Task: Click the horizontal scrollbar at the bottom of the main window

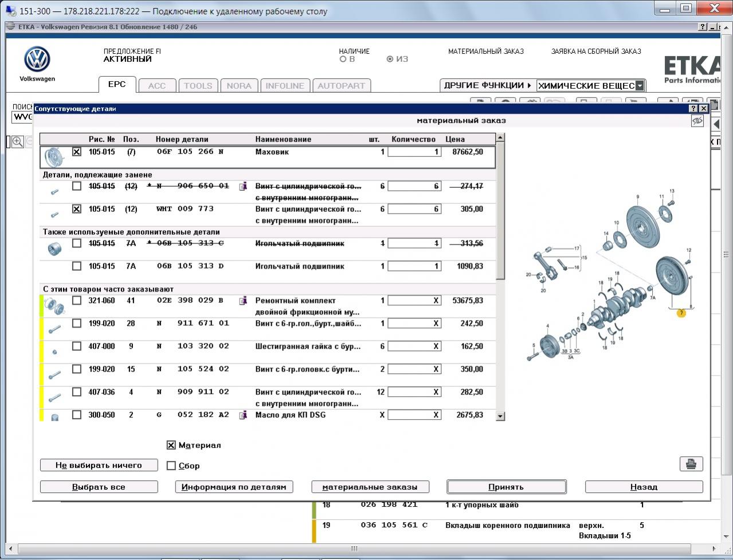Action: pyautogui.click(x=354, y=548)
